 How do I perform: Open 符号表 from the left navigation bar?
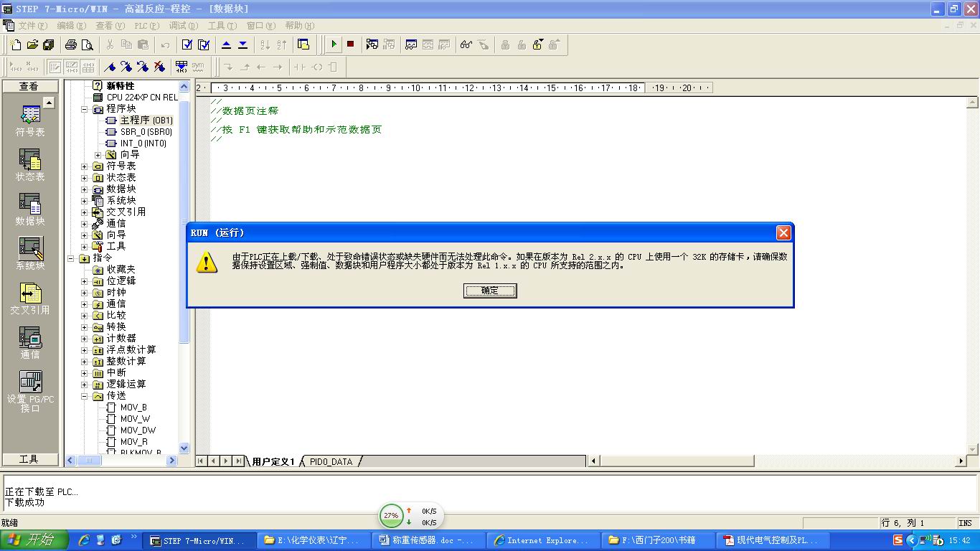click(x=30, y=121)
